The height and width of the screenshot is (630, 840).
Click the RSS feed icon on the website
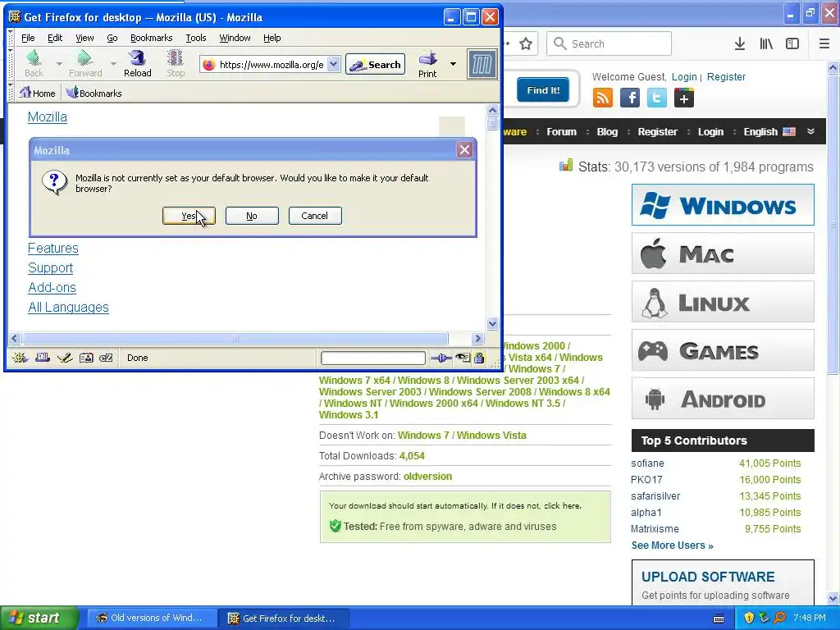[603, 98]
